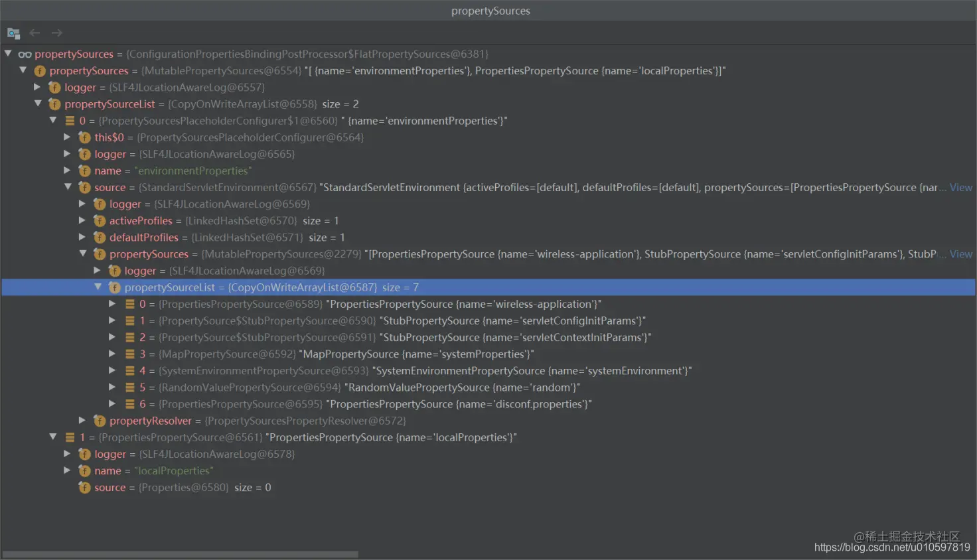Screen dimensions: 977x560
Task: Collapse propertySourceList CopyOnWriteArrayList@6558
Action: coord(38,103)
